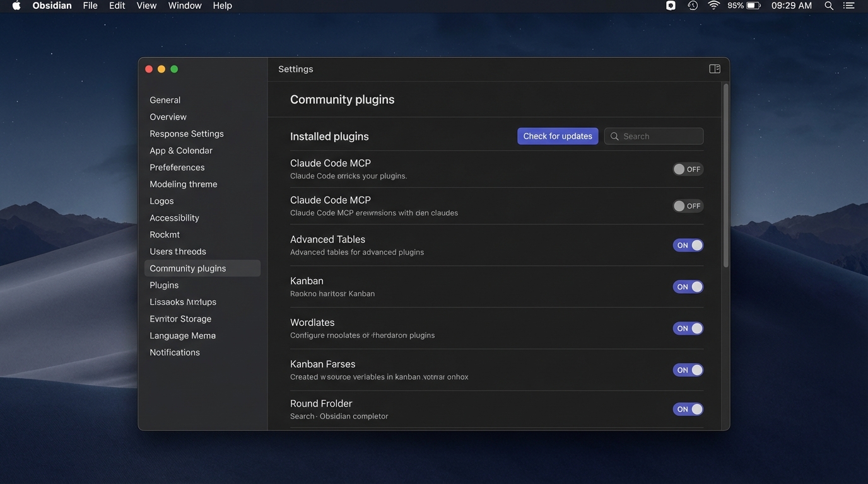Click the list icon at menu bar's far right
This screenshot has height=484, width=868.
[x=848, y=5]
